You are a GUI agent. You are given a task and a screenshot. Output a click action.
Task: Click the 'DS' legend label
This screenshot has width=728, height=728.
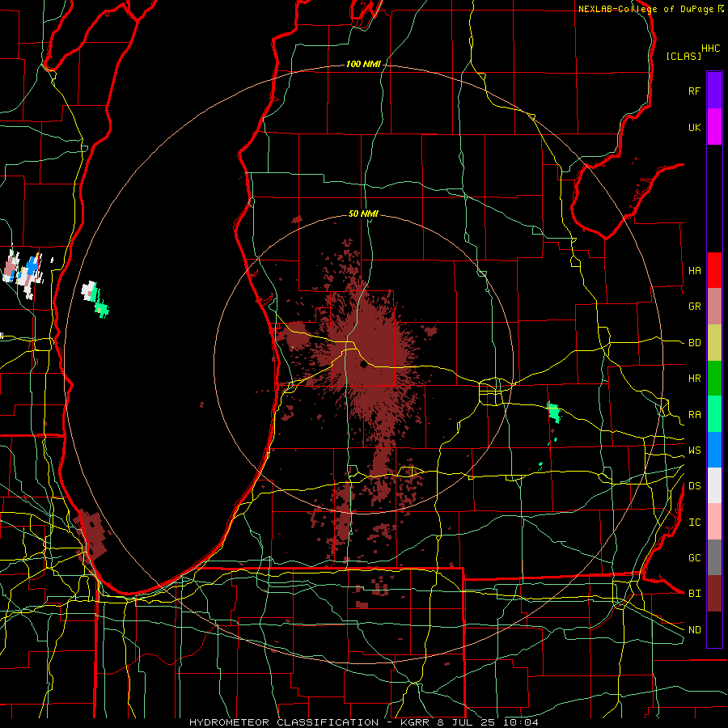pos(694,486)
